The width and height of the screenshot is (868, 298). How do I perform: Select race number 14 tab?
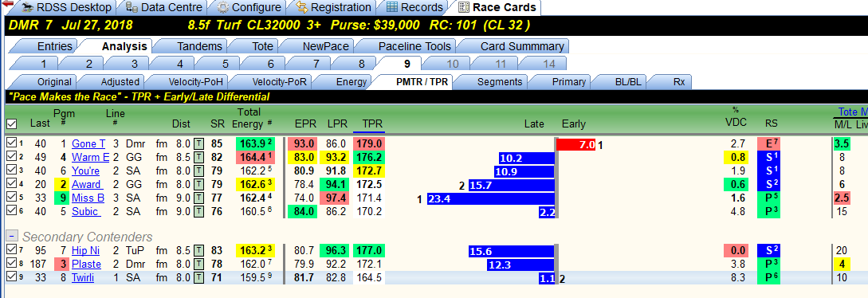click(x=548, y=64)
